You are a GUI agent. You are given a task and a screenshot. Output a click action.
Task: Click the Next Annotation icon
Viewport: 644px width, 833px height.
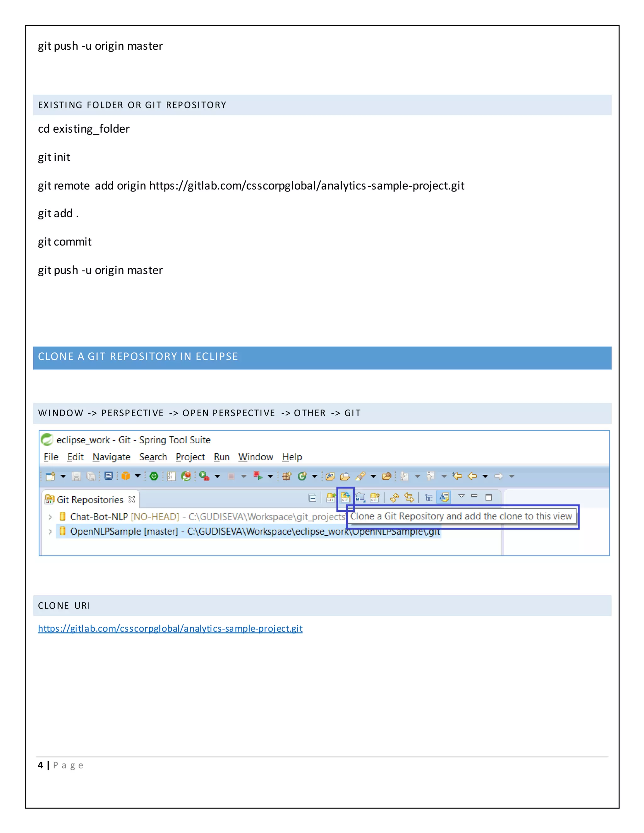(404, 476)
